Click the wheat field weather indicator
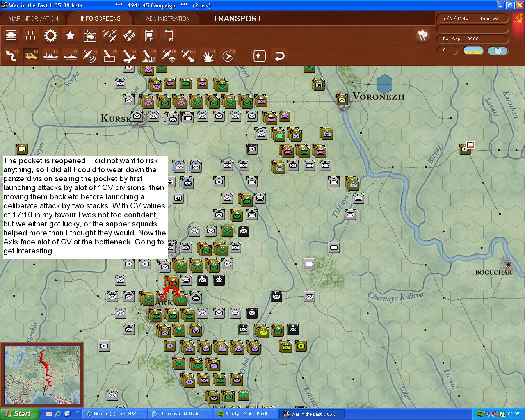525x420 pixels. 473,50
